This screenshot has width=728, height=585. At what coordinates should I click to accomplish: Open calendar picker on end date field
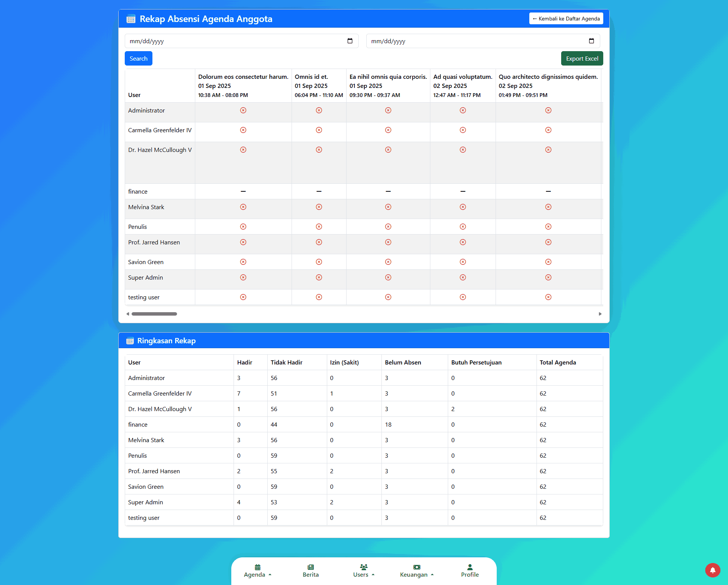(x=591, y=41)
